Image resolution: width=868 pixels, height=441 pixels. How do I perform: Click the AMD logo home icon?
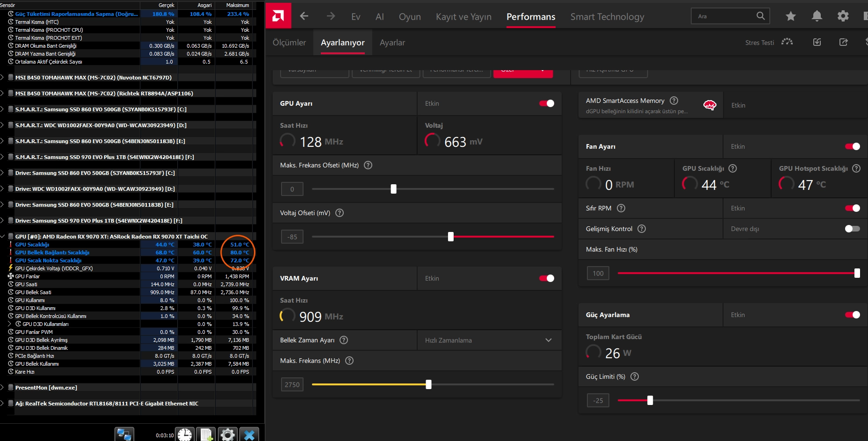[x=278, y=16]
